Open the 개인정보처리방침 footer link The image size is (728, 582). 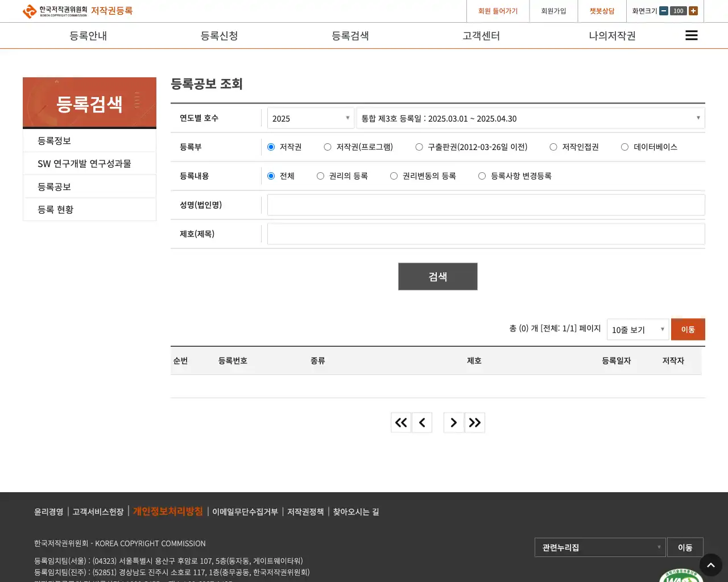(x=168, y=511)
